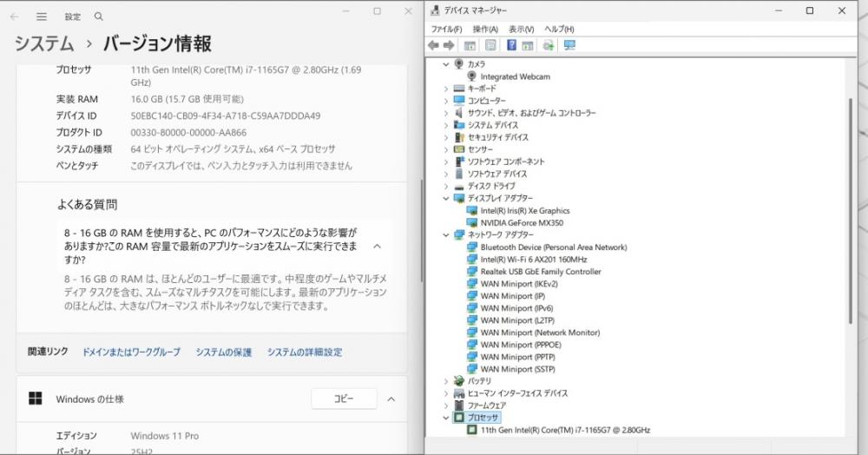Click the Settings search magnifier icon
This screenshot has height=455, width=868.
(x=99, y=16)
